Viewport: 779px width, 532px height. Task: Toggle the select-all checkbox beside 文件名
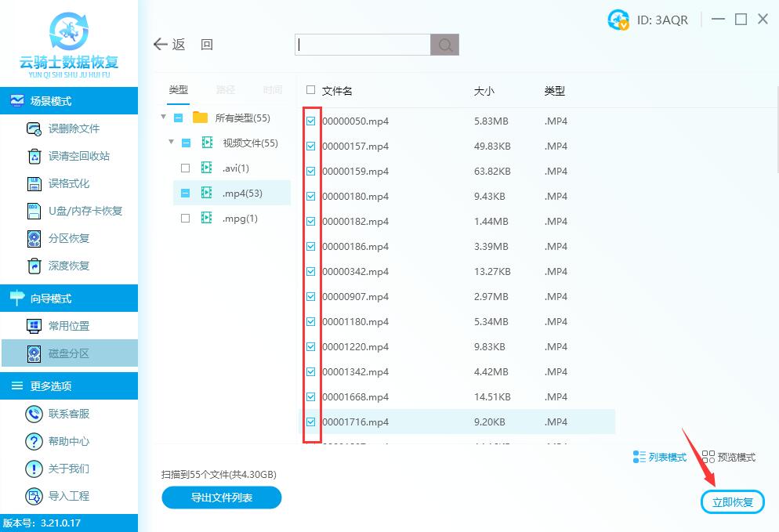click(x=311, y=90)
